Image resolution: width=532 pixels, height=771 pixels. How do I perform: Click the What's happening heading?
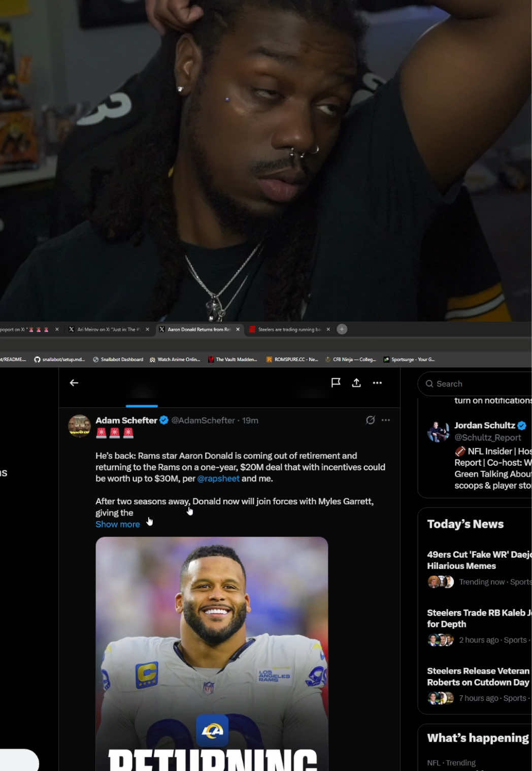point(478,738)
